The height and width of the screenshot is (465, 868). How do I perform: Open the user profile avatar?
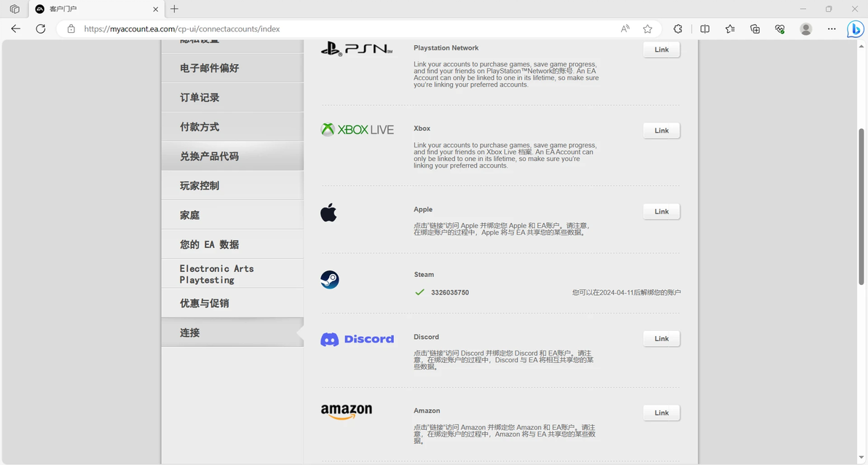[x=806, y=29]
